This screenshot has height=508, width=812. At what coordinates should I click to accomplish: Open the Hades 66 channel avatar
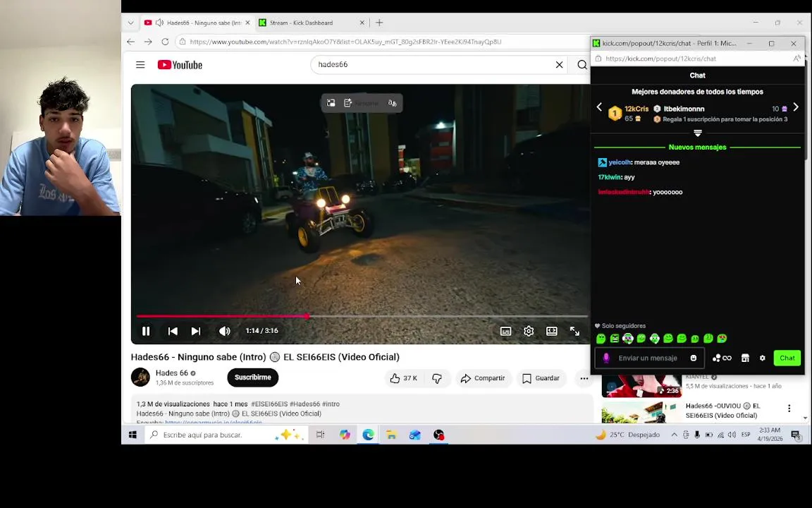[x=140, y=377]
